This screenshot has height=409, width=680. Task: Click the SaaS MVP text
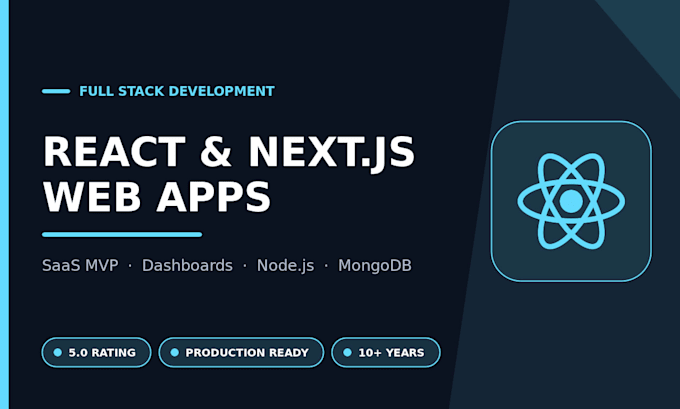[x=80, y=265]
